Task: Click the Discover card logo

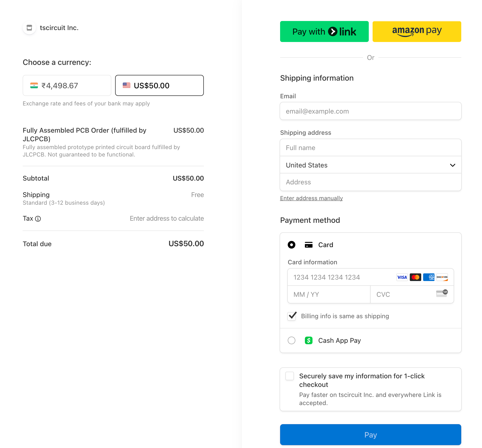Action: point(442,277)
